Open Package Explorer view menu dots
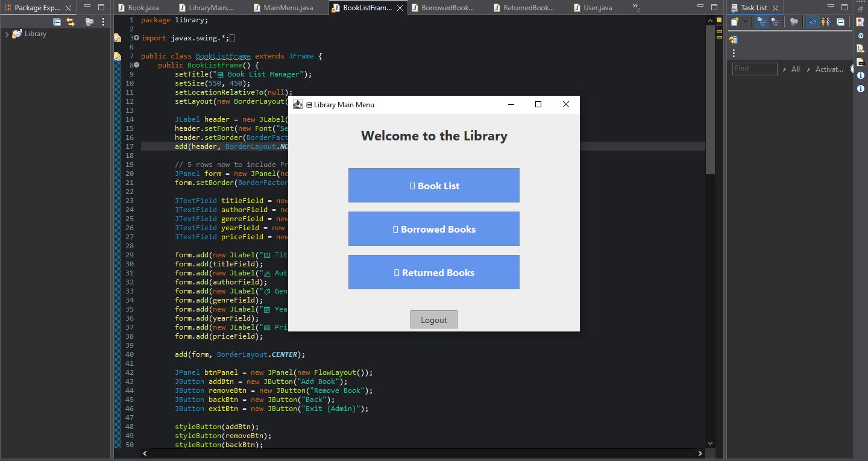Screen dimensions: 868x461 tap(103, 22)
